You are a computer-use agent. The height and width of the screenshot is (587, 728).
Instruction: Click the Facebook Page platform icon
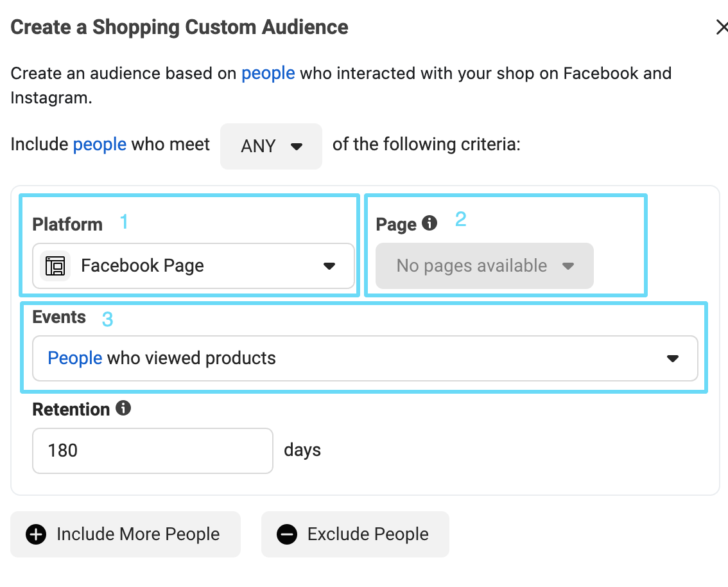(55, 266)
